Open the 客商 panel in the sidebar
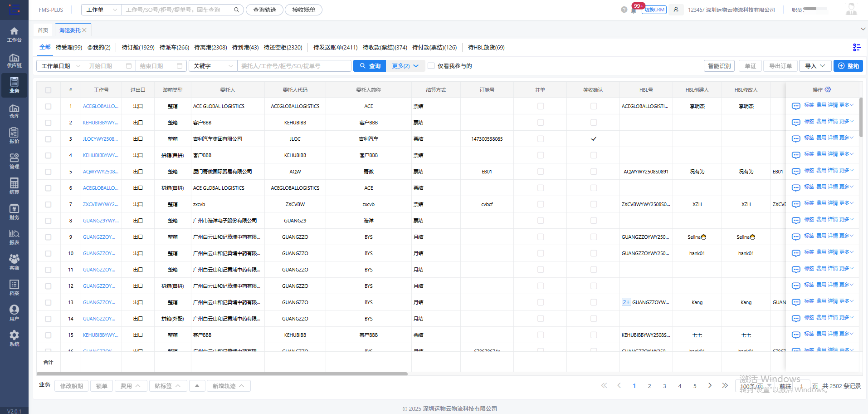 point(14,262)
